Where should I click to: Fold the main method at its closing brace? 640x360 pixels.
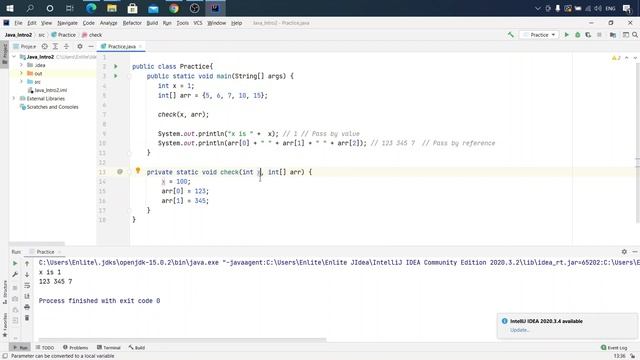[129, 153]
